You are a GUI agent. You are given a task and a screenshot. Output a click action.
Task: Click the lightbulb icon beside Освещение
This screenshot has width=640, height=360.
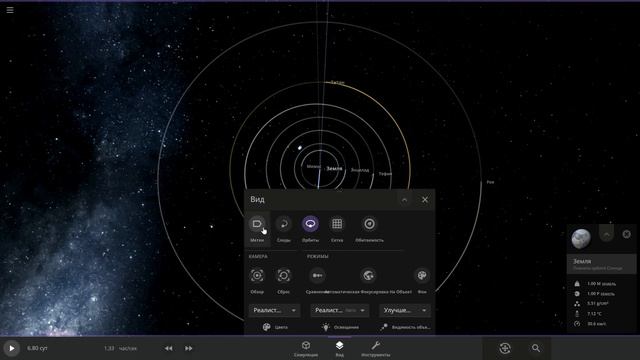(325, 327)
